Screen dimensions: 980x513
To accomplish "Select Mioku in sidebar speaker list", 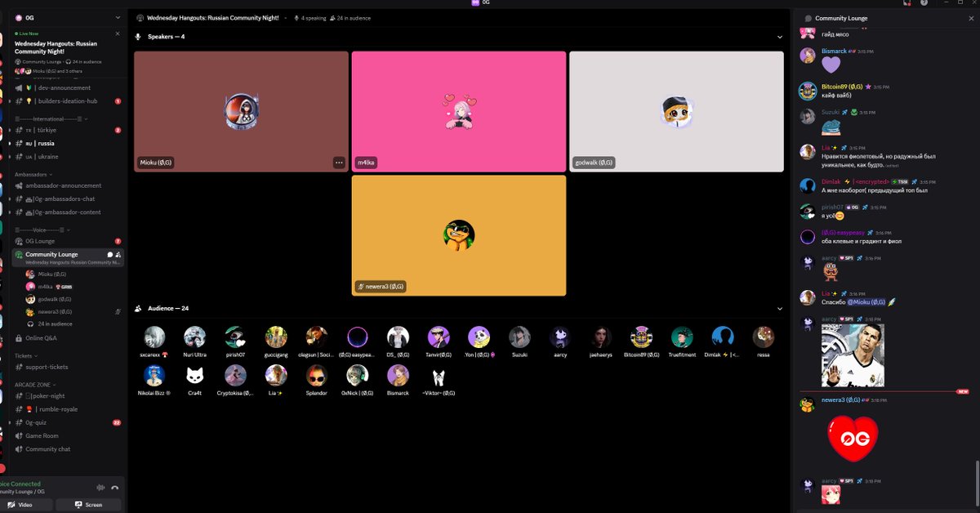I will (73, 274).
